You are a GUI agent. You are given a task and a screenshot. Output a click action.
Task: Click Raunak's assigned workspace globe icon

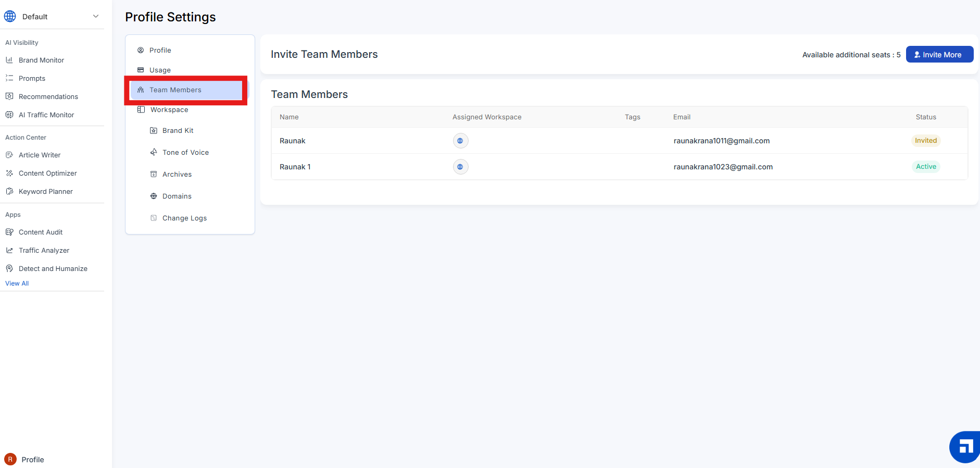click(460, 141)
